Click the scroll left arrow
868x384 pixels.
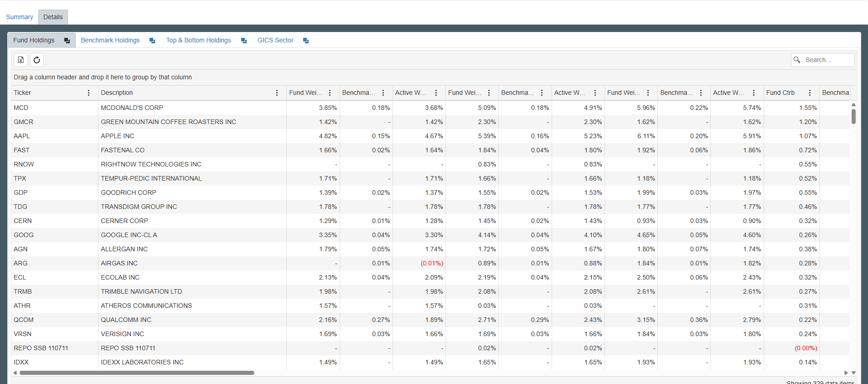[x=15, y=373]
